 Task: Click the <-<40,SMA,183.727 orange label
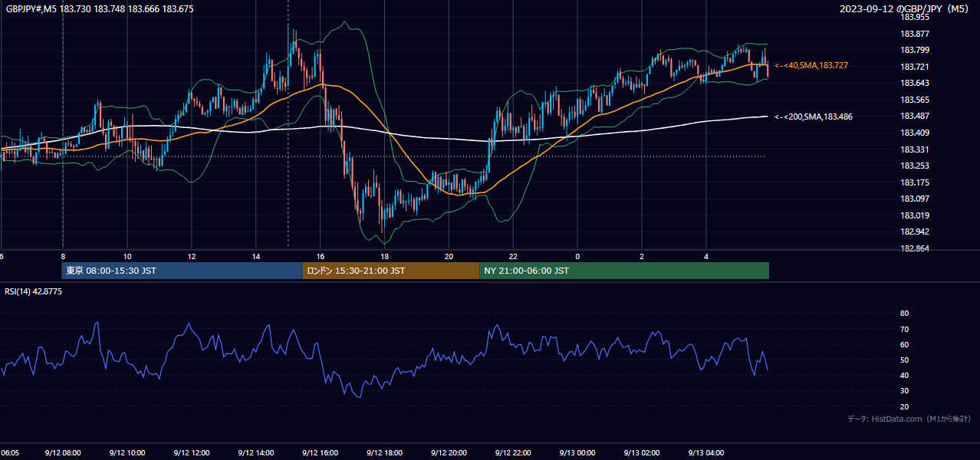[811, 66]
